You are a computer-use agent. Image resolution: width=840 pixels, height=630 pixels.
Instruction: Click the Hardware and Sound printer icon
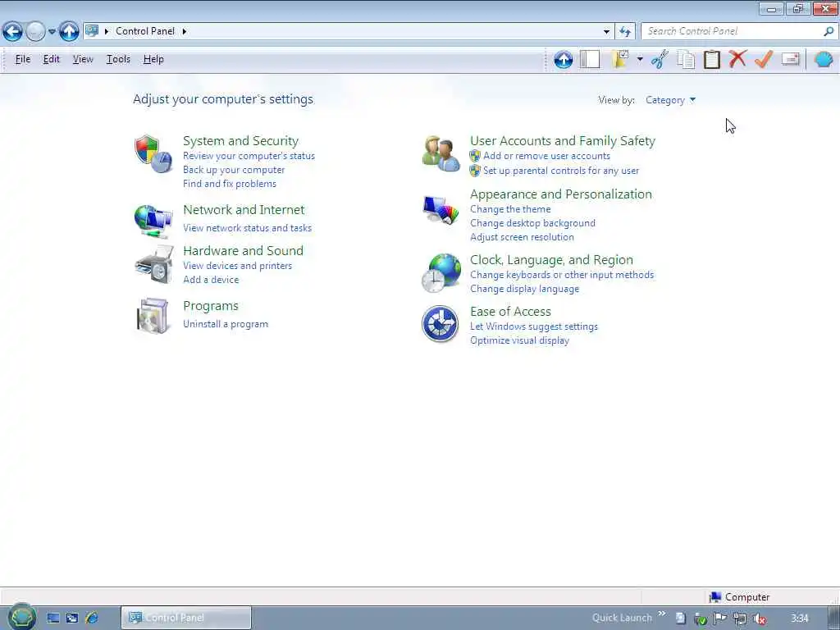(x=154, y=265)
